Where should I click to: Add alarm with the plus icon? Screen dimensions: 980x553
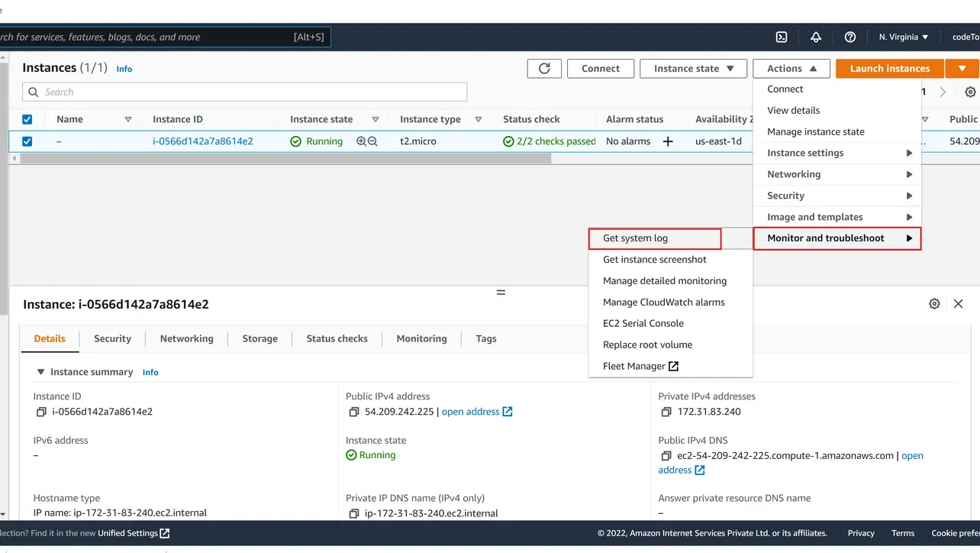coord(668,141)
